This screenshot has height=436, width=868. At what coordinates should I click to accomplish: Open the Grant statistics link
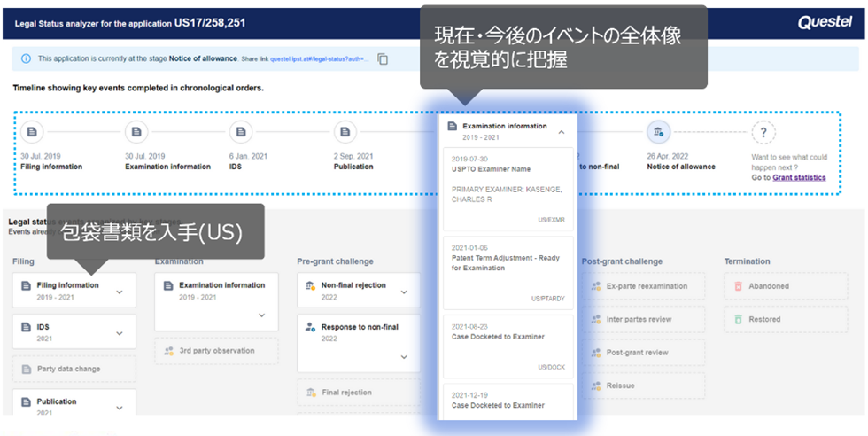799,178
